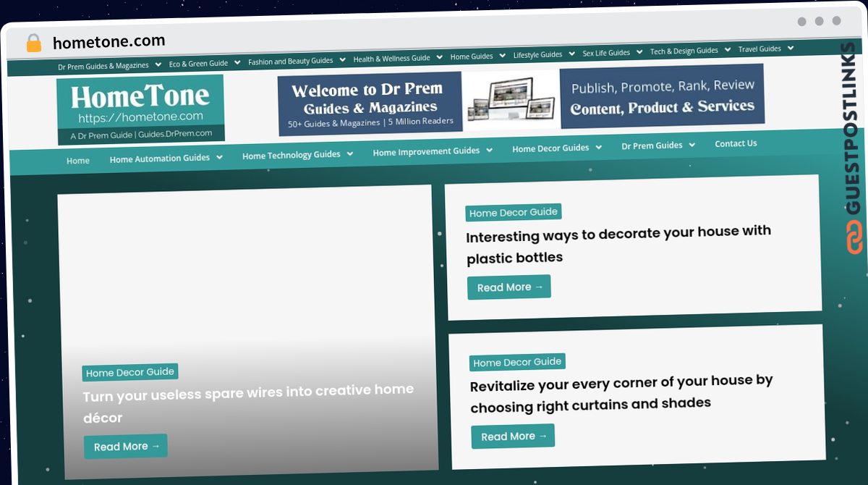Open Tech & Design Guides menu

coord(684,51)
